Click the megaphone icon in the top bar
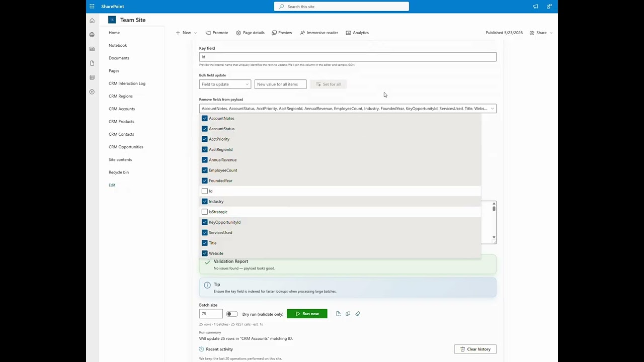 pos(535,7)
